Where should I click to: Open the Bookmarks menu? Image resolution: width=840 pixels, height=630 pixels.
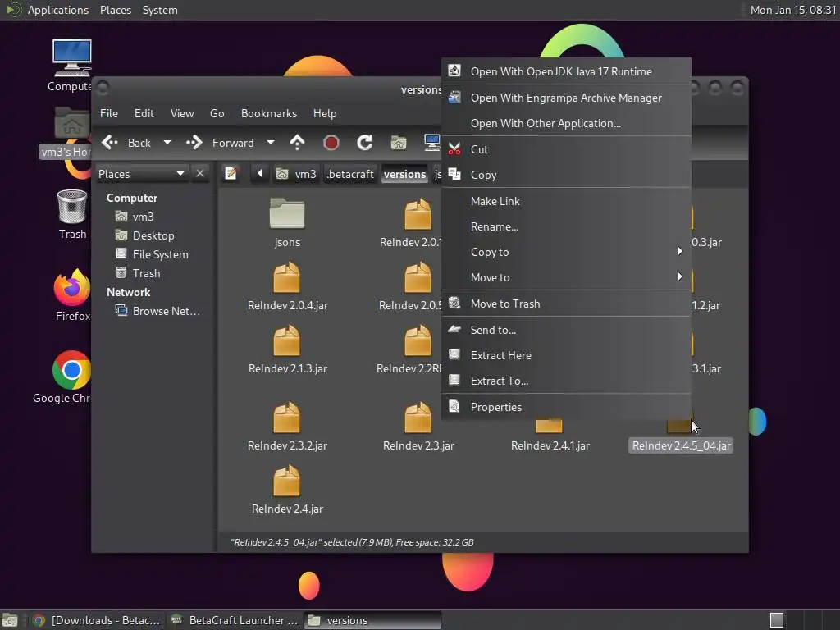click(269, 113)
